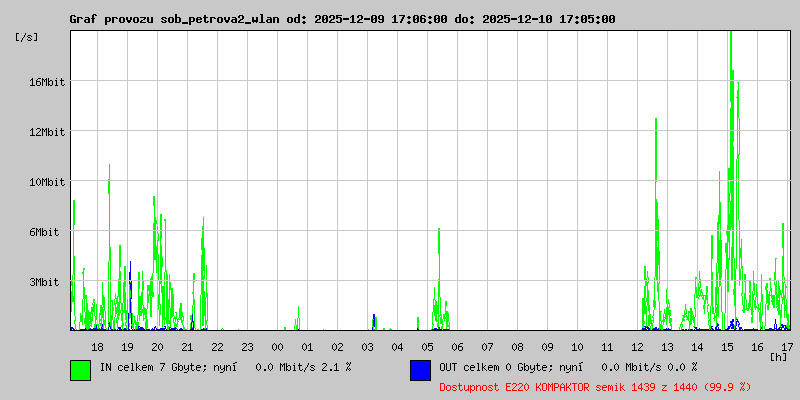800x400 pixels.
Task: Click the [/s] unit label at top left
Action: click(27, 37)
